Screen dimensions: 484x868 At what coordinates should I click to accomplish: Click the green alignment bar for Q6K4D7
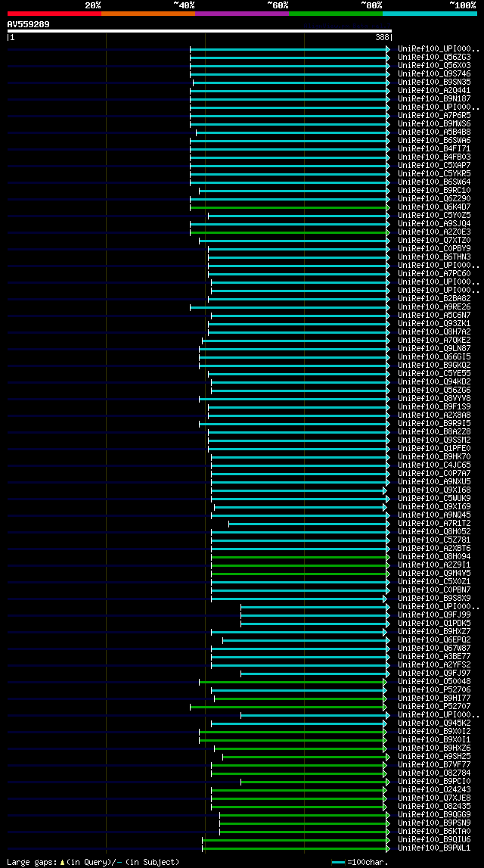click(290, 207)
